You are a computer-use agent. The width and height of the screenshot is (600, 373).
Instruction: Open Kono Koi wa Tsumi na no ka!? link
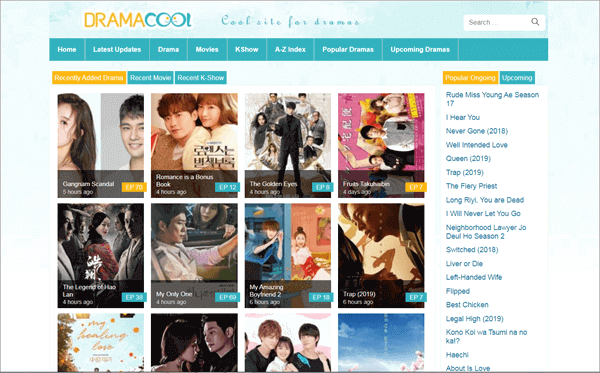click(x=486, y=337)
